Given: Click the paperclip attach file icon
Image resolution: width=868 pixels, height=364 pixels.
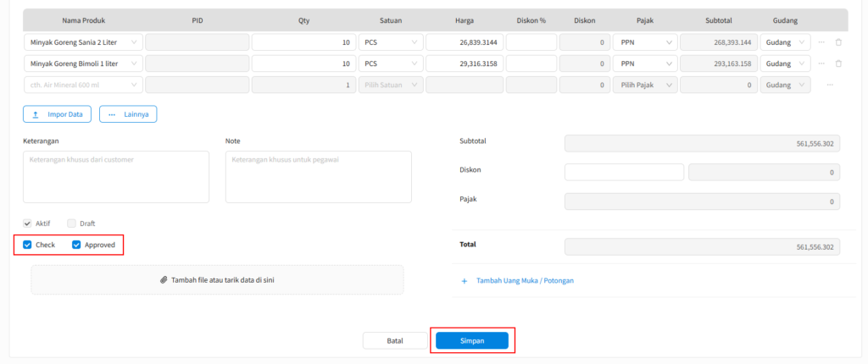Looking at the screenshot, I should click(x=164, y=279).
